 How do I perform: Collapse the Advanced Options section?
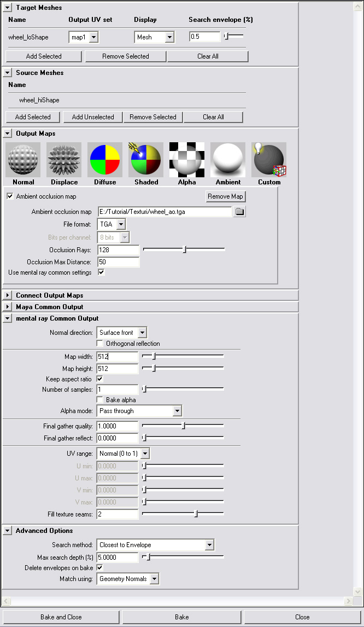(x=8, y=531)
